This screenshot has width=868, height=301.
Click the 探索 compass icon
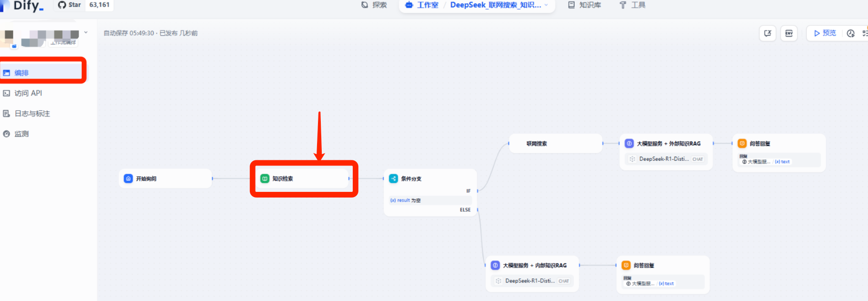point(364,5)
